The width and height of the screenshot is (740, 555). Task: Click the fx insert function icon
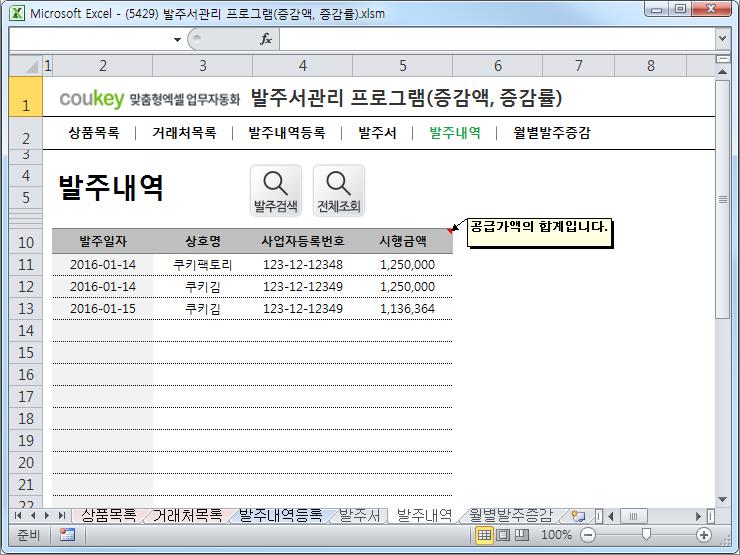click(266, 39)
